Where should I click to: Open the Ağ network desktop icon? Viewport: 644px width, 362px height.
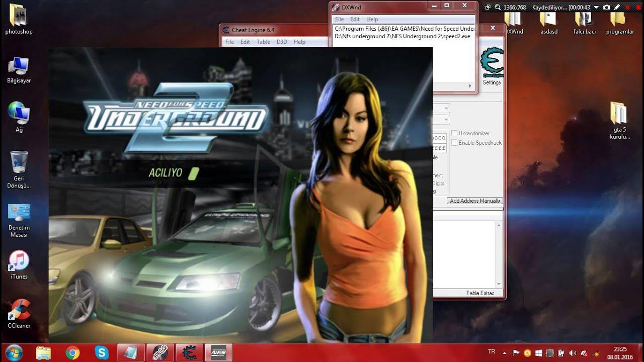pos(19,117)
